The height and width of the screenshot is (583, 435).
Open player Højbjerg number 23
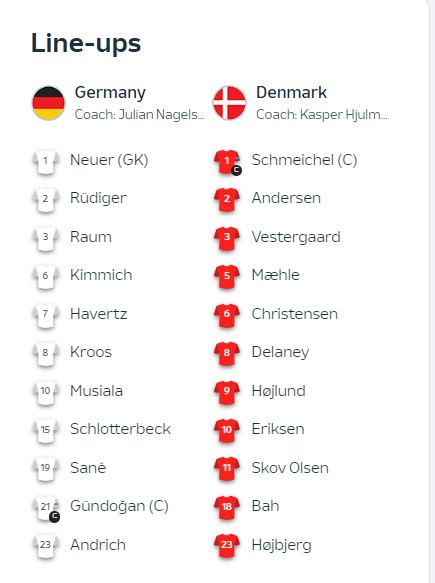(x=281, y=545)
